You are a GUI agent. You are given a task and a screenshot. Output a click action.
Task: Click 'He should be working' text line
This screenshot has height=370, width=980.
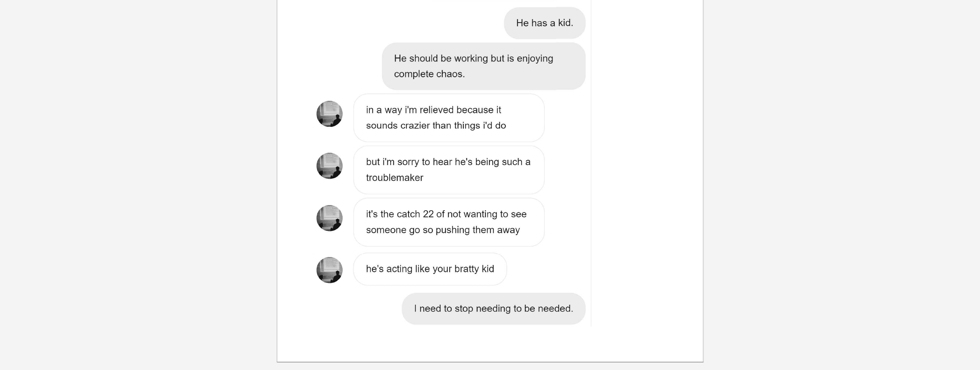[473, 58]
